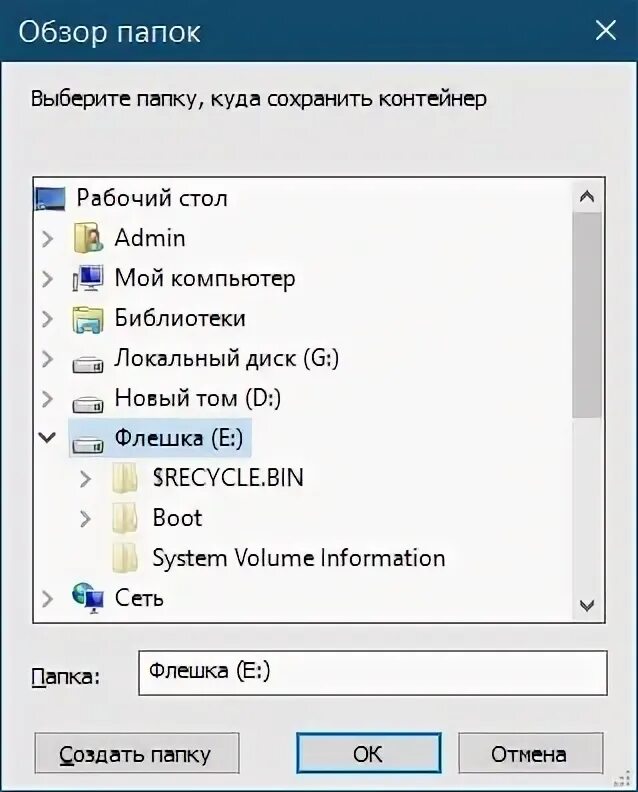638x792 pixels.
Task: Click the Создать папку button
Action: pos(137,754)
